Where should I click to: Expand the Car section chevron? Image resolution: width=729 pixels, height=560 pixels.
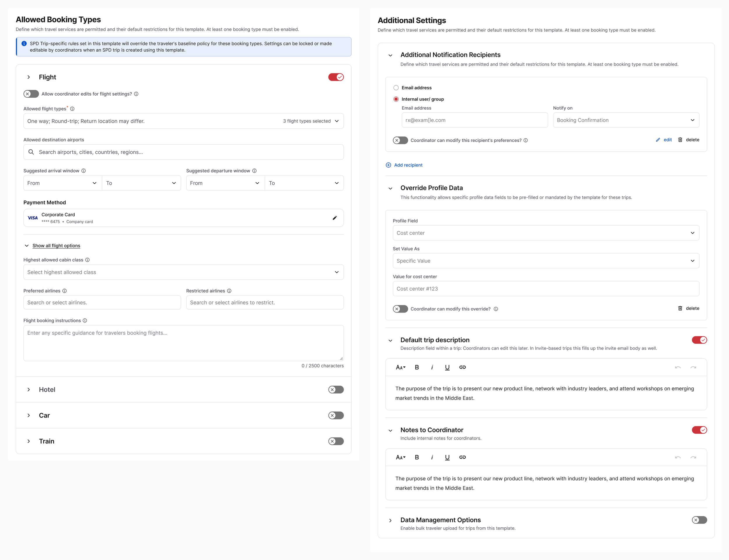(x=29, y=415)
